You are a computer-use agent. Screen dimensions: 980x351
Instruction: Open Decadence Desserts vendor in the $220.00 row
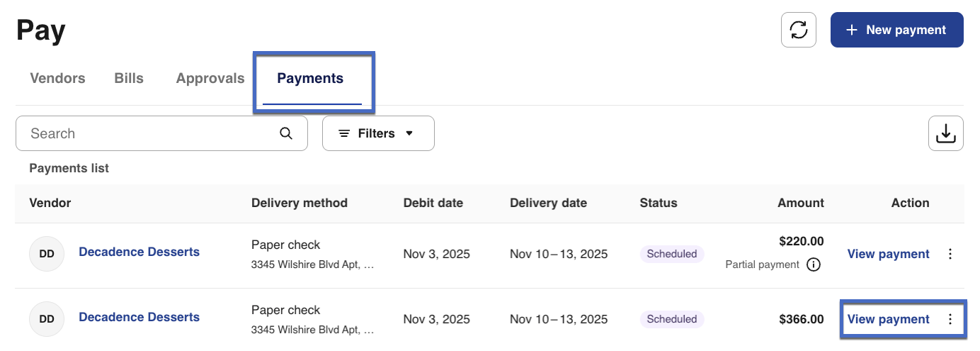tap(139, 252)
